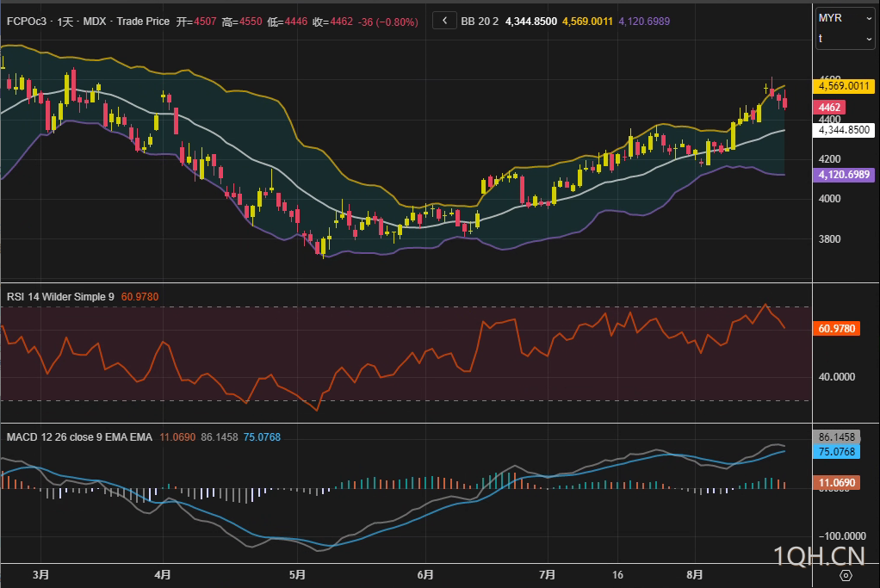Click the 8月 label on time axis

[x=696, y=574]
